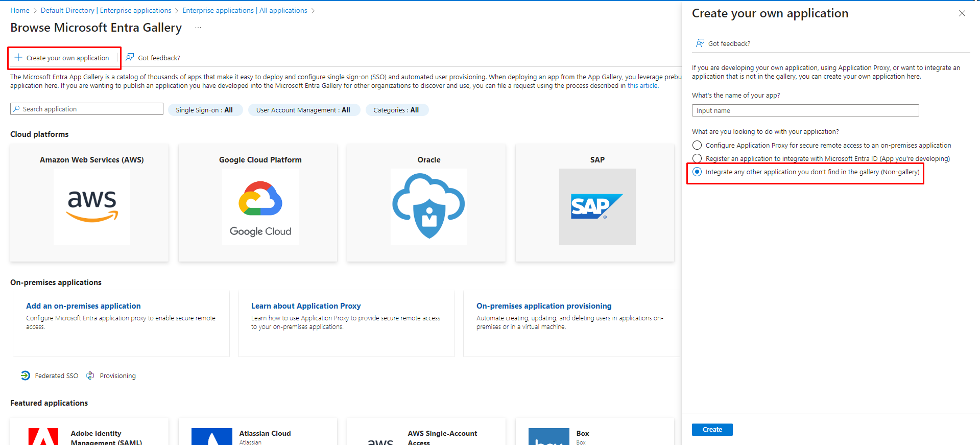Open Enterprise applications | All applications breadcrumb
The width and height of the screenshot is (980, 445).
click(245, 10)
